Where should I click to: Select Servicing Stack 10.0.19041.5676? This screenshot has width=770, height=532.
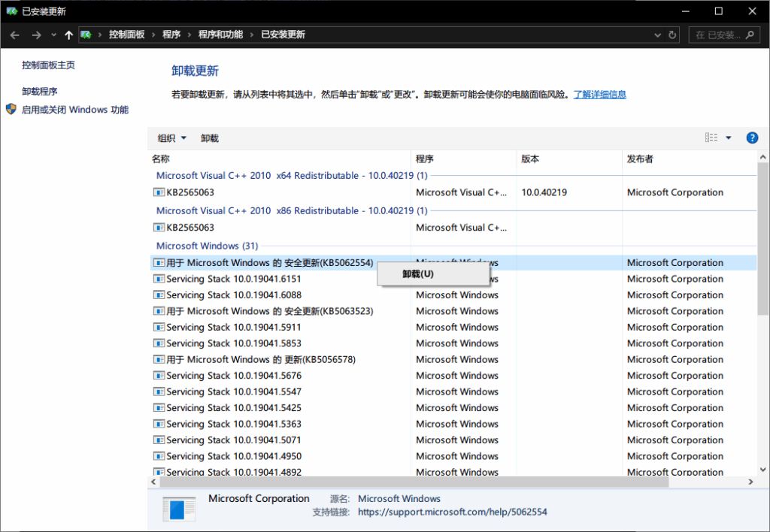tap(453, 376)
